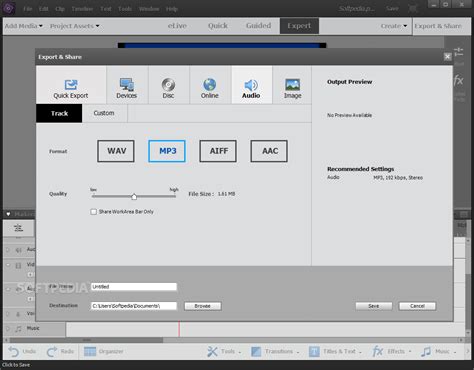Switch to eLive mode
The image size is (474, 370).
(177, 26)
